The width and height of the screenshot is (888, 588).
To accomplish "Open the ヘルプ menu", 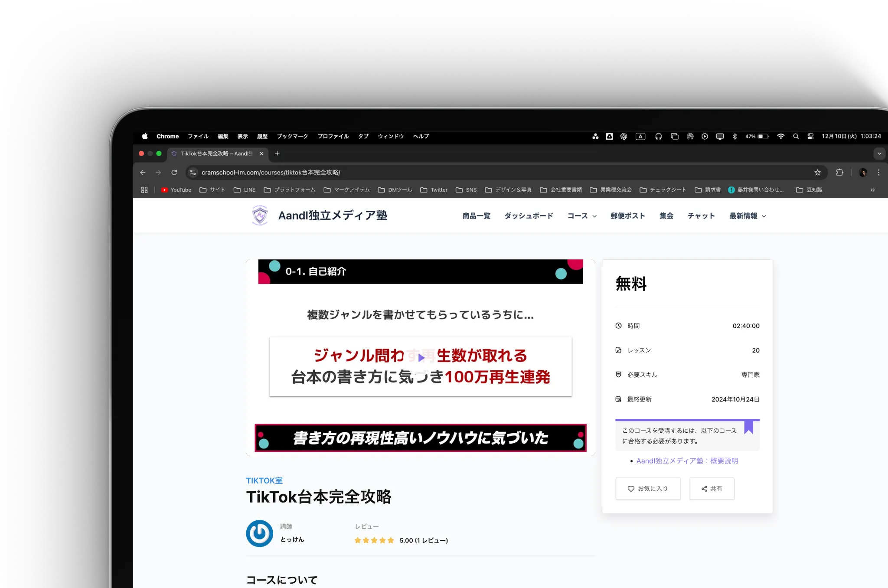I will click(421, 136).
